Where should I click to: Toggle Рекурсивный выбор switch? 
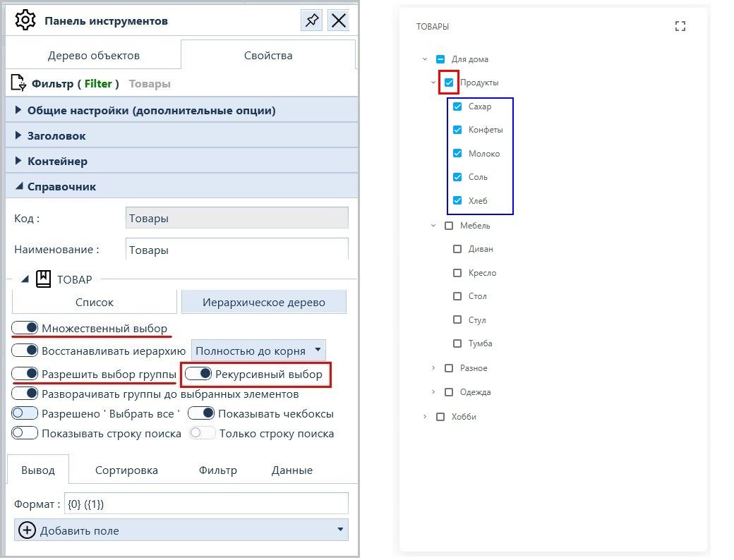[x=198, y=374]
